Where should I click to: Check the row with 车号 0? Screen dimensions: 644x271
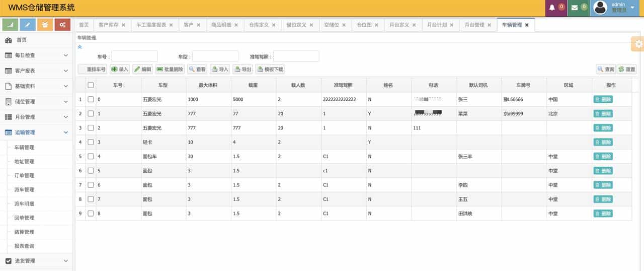(91, 99)
